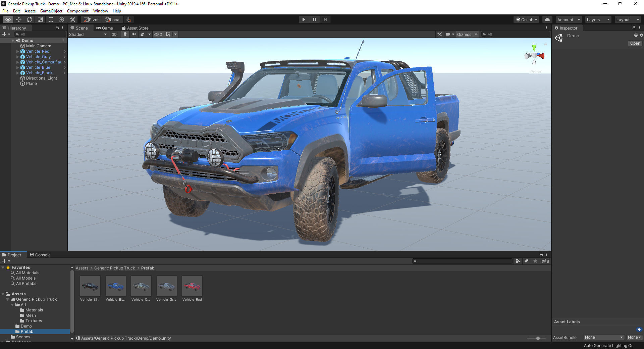This screenshot has height=349, width=644.
Task: Toggle Pivot/Center handle position
Action: click(91, 19)
